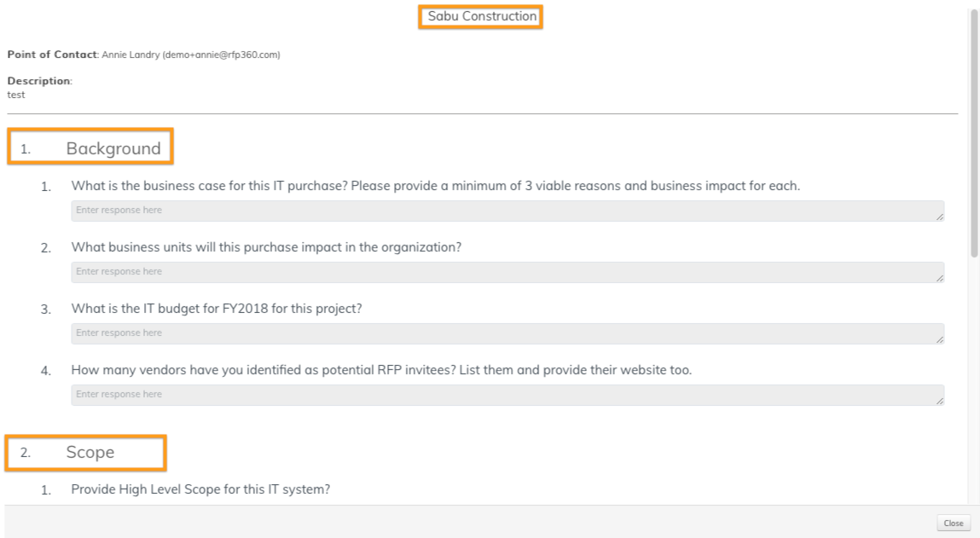This screenshot has height=538, width=980.
Task: Click the Sabu Construction title
Action: [x=482, y=16]
